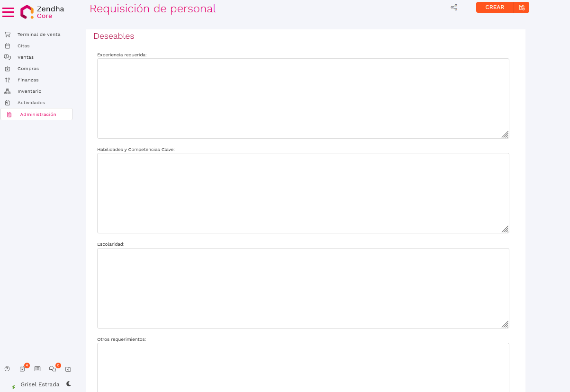Screen dimensions: 570x392
Task: Open the hamburger menu
Action: [8, 12]
